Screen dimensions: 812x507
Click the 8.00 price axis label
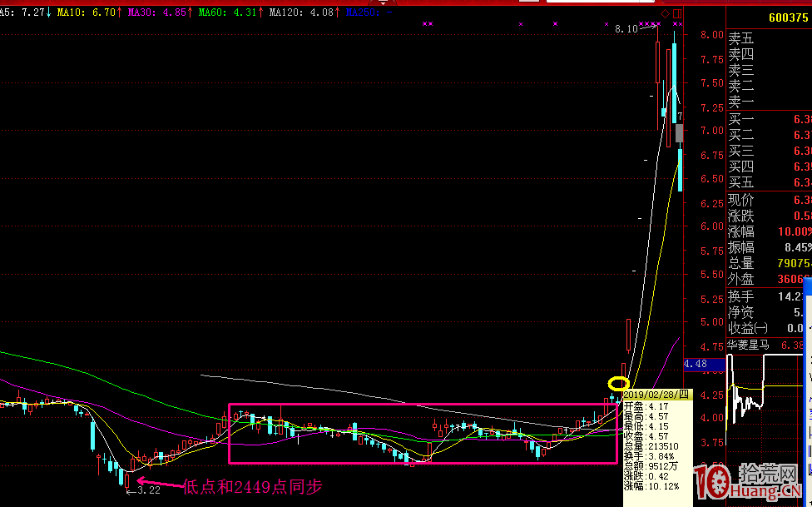[x=712, y=35]
